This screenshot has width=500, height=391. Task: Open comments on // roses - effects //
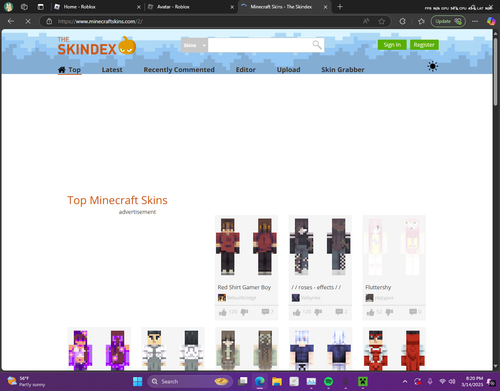[339, 312]
